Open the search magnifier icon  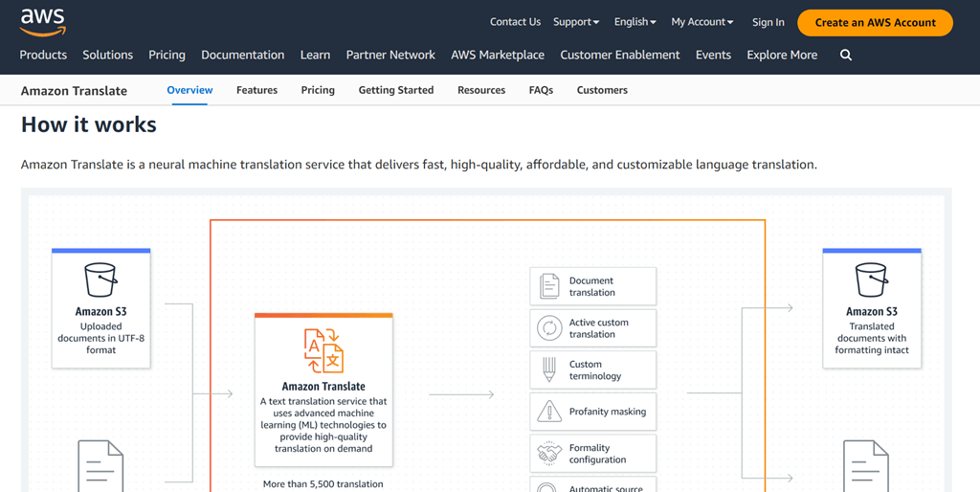click(845, 56)
